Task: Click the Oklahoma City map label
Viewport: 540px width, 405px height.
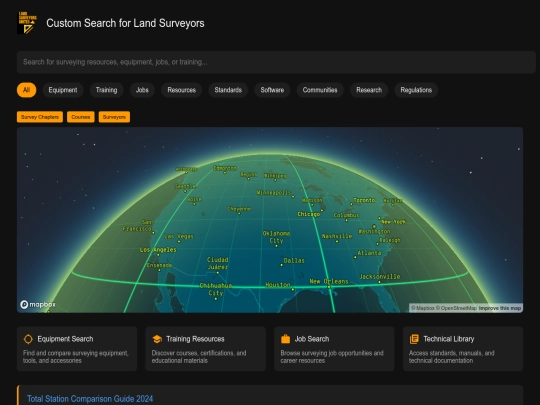Action: 276,237
